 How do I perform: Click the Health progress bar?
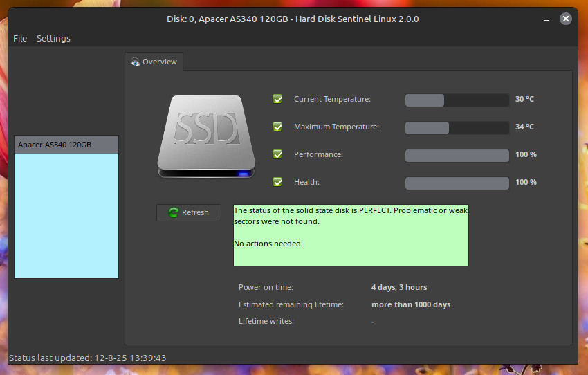click(x=457, y=183)
